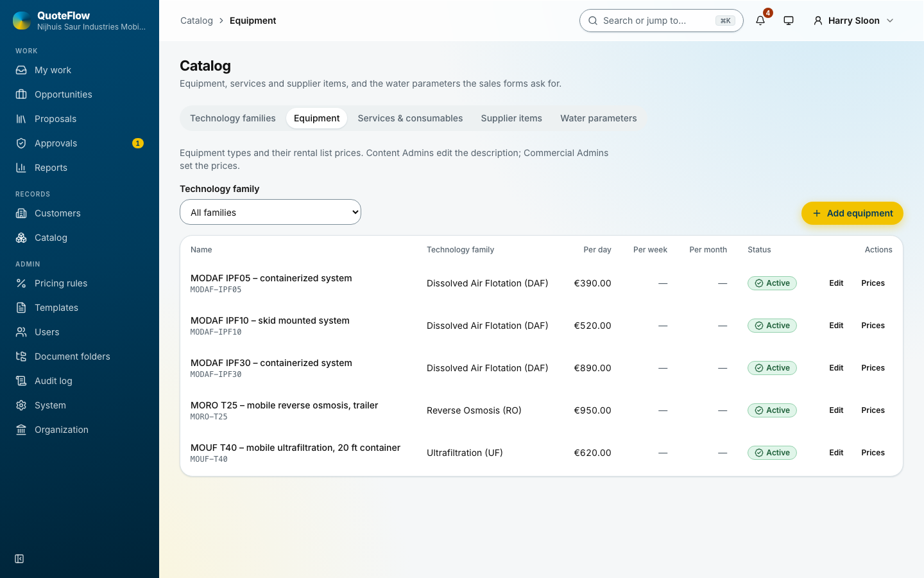Open Water parameters tab
The width and height of the screenshot is (924, 578).
(x=599, y=118)
